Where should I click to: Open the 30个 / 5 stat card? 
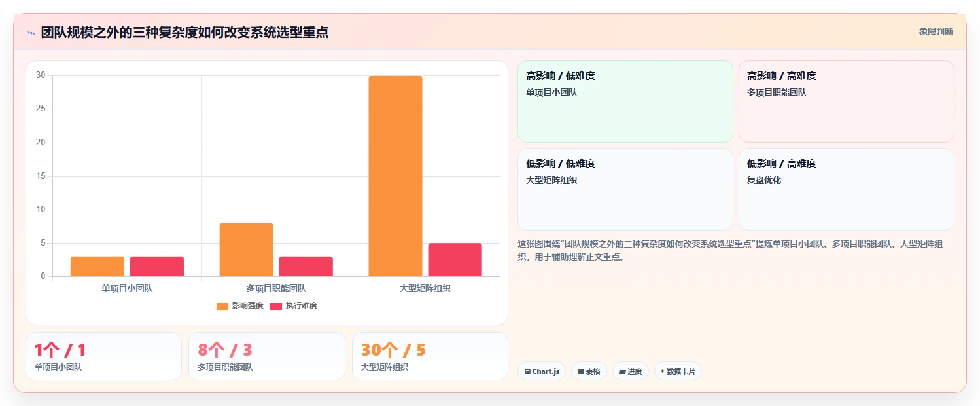[430, 356]
